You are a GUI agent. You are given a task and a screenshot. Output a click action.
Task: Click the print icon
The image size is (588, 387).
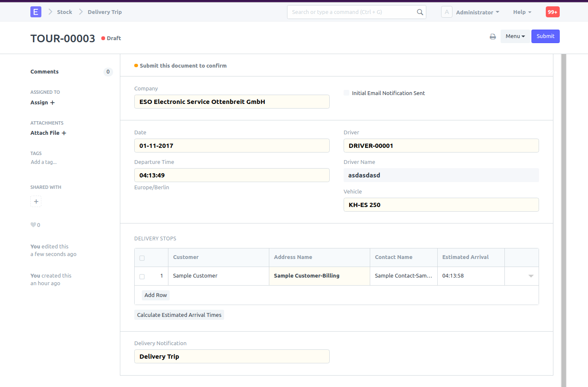pos(493,36)
